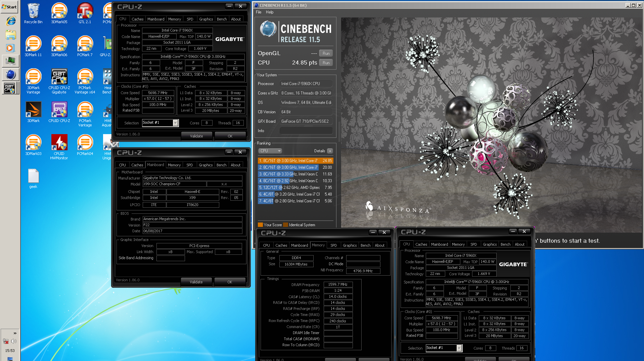Open the 3DMark03 desktop shortcut
The width and height of the screenshot is (644, 361).
[33, 145]
